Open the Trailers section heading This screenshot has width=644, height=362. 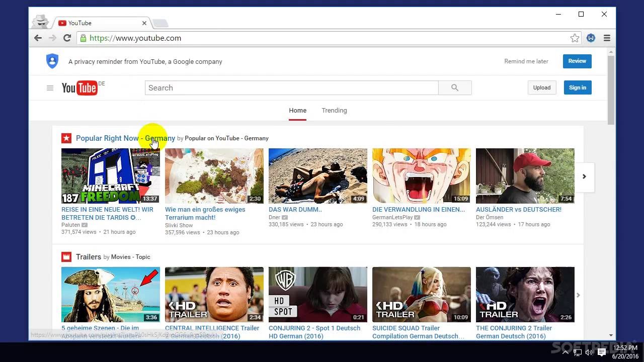89,257
